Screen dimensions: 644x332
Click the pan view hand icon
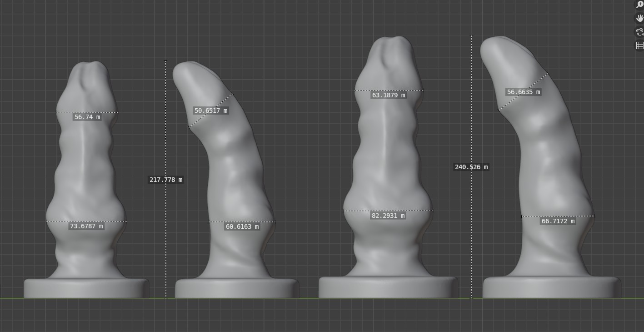coord(639,18)
